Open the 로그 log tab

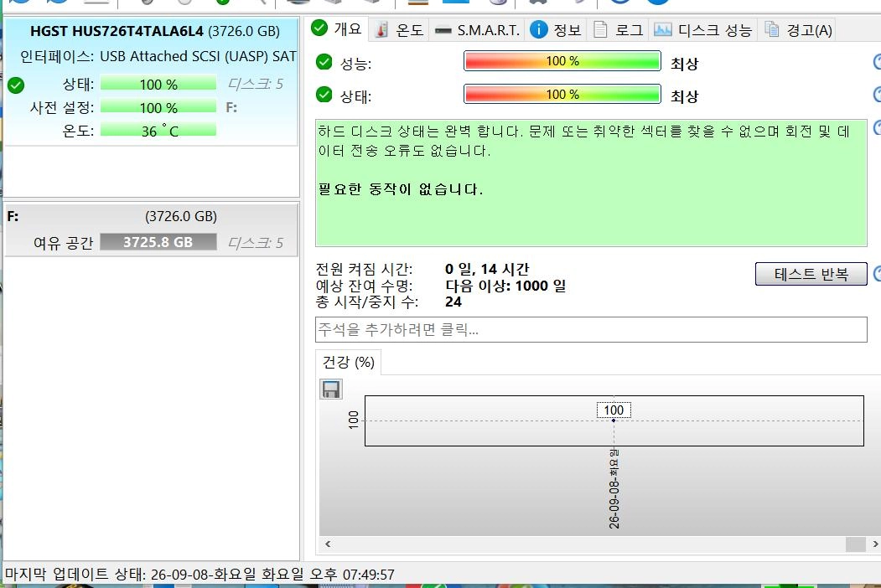tap(618, 30)
